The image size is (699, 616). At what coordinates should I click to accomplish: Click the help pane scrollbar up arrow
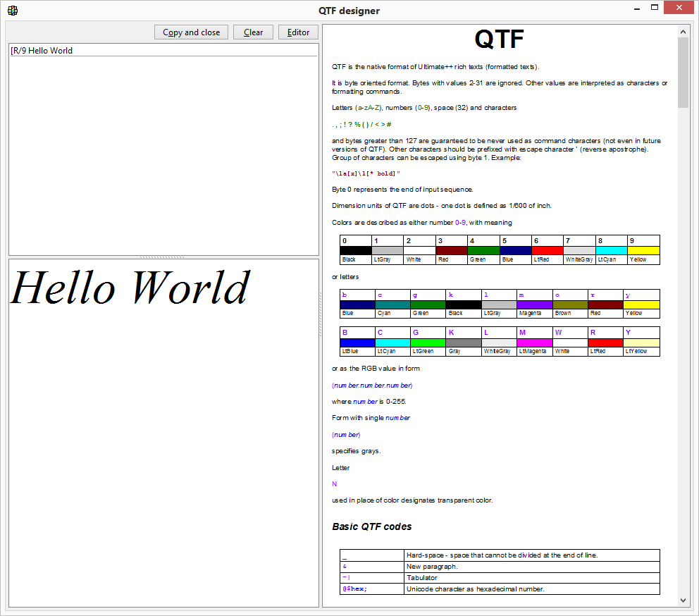click(683, 32)
